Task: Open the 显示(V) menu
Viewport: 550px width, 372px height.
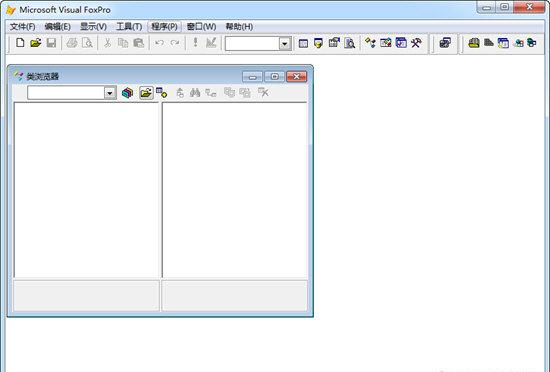Action: (93, 27)
